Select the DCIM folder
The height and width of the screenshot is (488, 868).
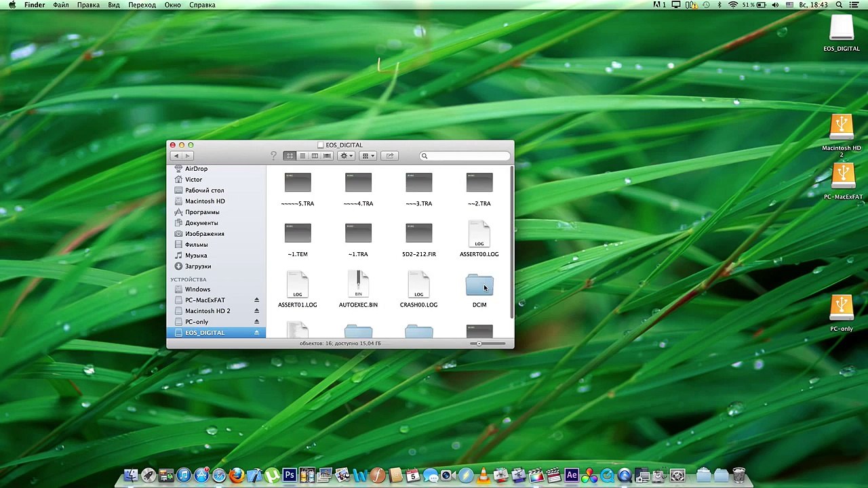click(x=479, y=285)
